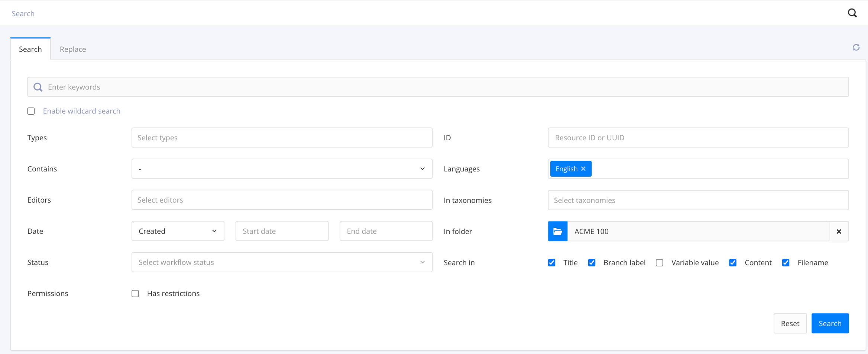The image size is (868, 354).
Task: Click the Resource ID or UUID field
Action: 699,137
